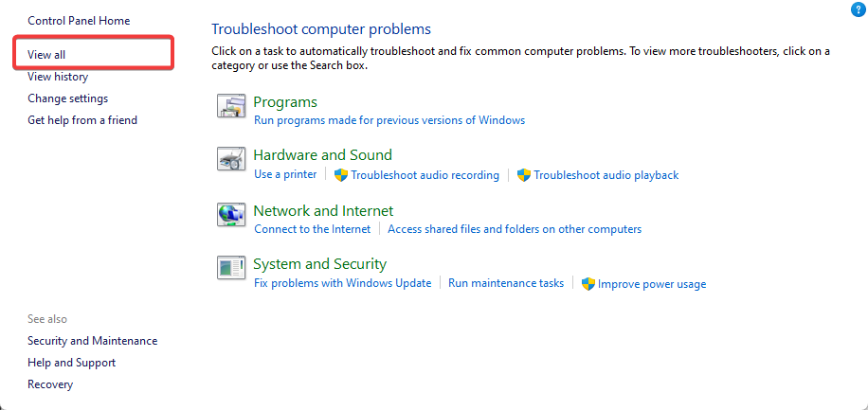This screenshot has width=868, height=410.
Task: Open the Programs category heading
Action: tap(285, 102)
